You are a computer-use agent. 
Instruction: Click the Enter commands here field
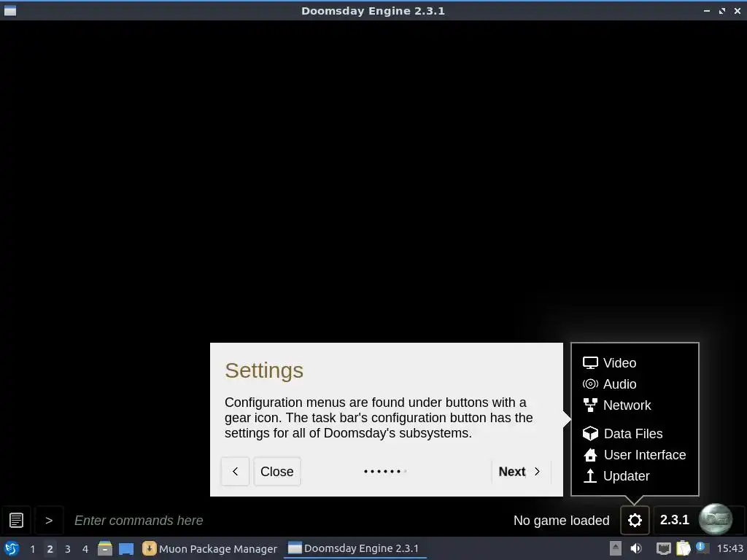pos(286,520)
